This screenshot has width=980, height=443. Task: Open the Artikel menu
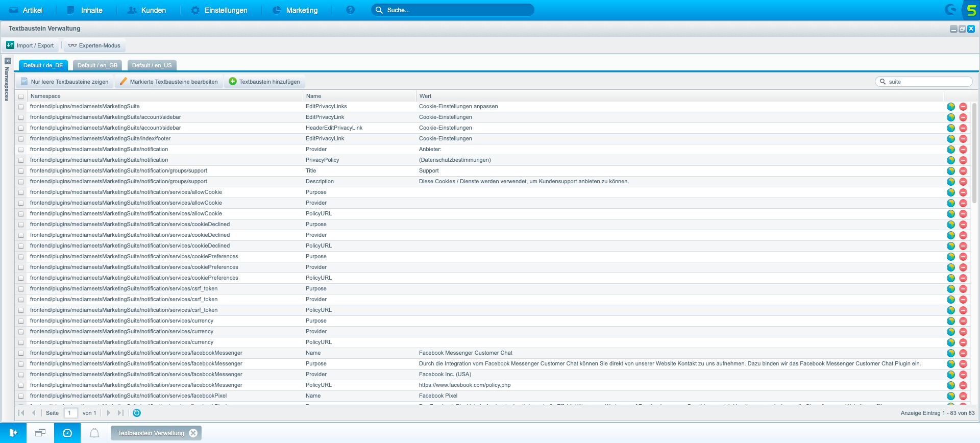pyautogui.click(x=26, y=10)
